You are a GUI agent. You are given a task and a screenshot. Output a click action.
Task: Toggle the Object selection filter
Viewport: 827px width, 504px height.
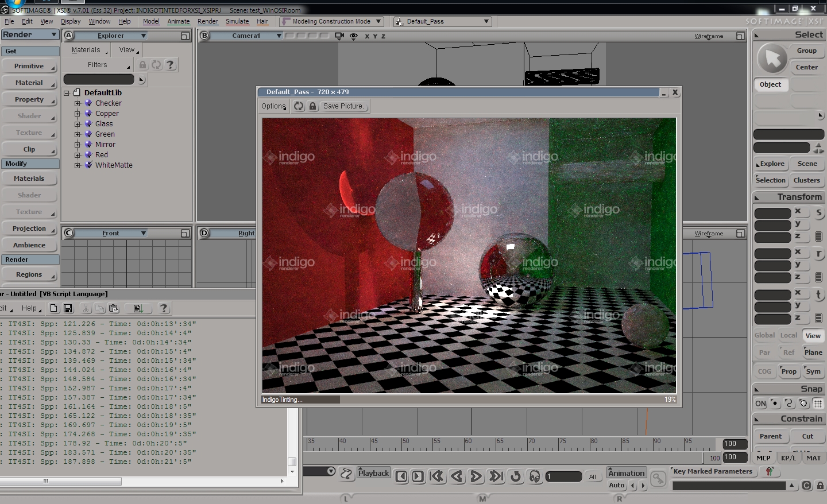coord(770,84)
